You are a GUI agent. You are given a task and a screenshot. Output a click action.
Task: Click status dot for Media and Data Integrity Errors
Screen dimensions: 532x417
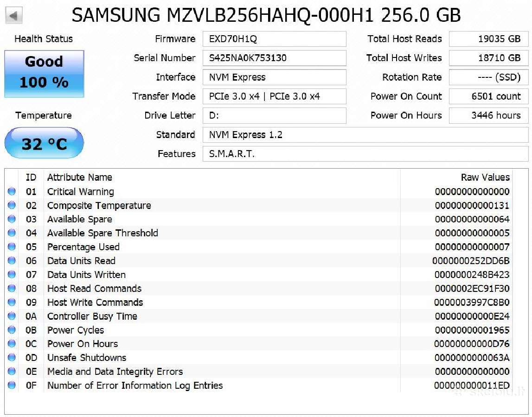pyautogui.click(x=12, y=372)
